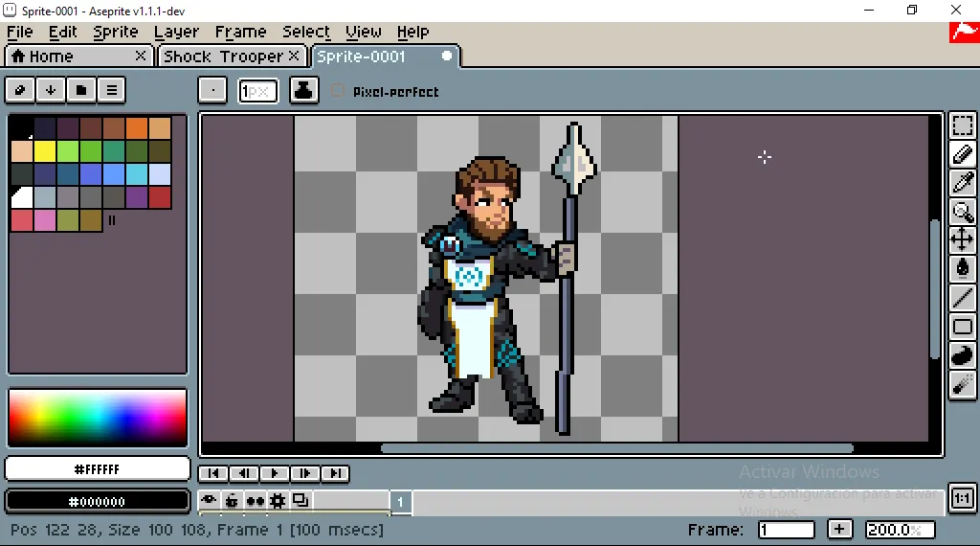980x546 pixels.
Task: Click the brush type dot button
Action: click(x=212, y=91)
